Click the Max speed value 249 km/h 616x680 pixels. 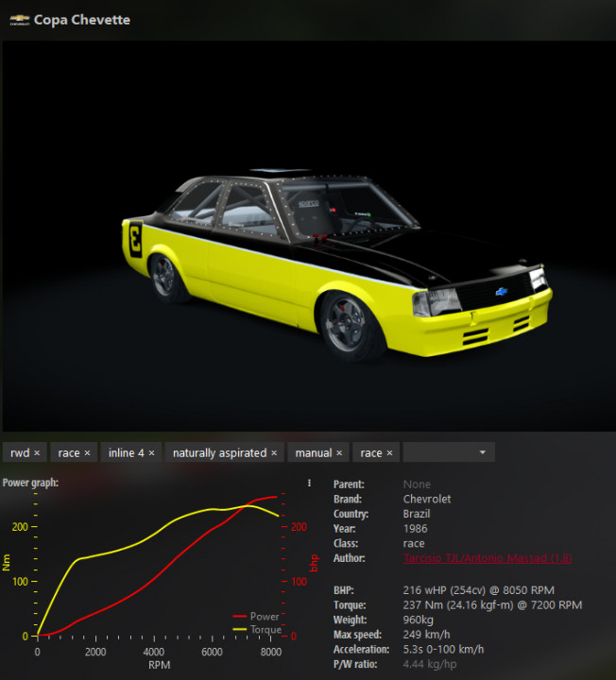(426, 635)
